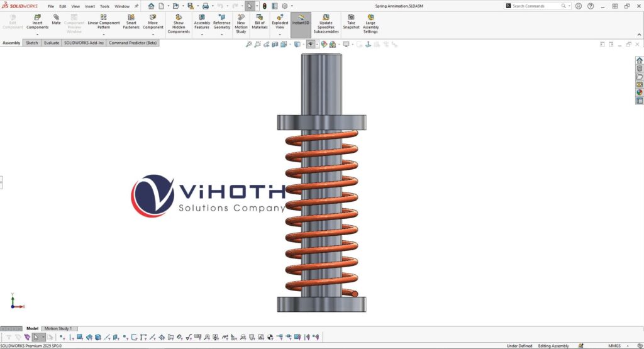Insert Bill of Materials
644x349 pixels.
tap(260, 22)
